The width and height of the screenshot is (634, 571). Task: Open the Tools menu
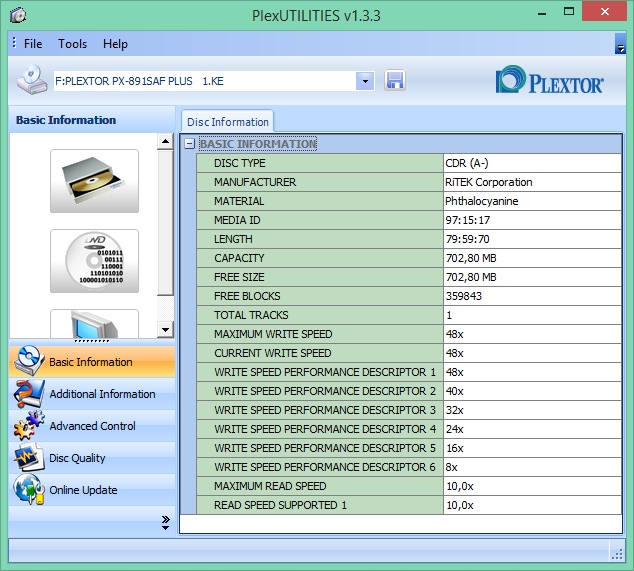pyautogui.click(x=72, y=44)
